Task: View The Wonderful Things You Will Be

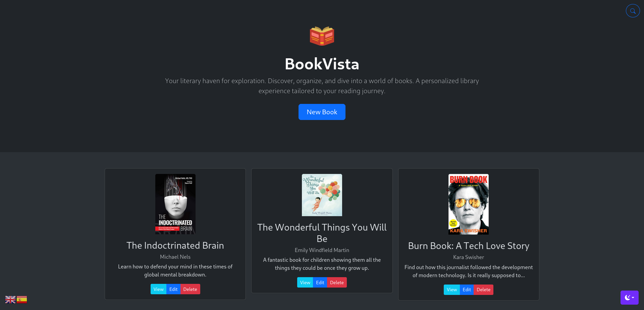Action: click(305, 283)
